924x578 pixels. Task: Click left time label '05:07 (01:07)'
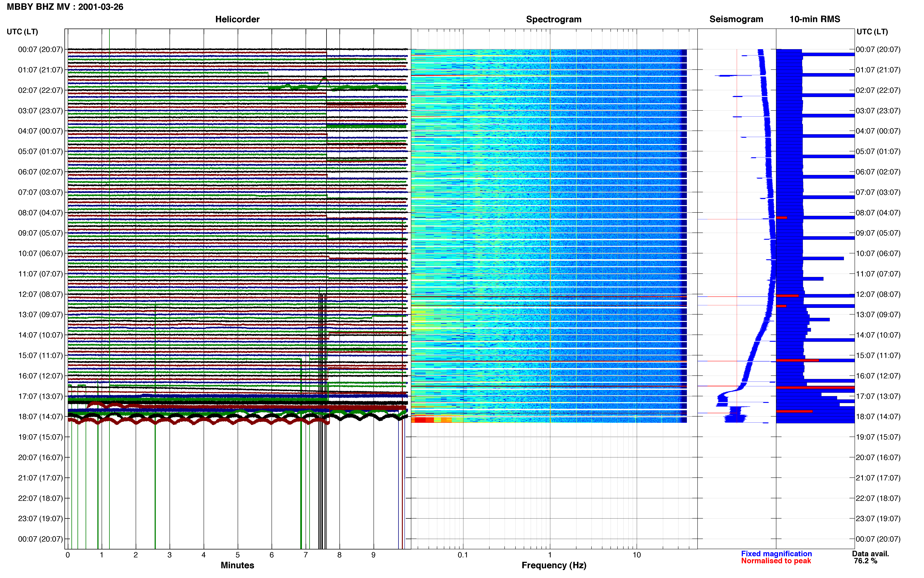pyautogui.click(x=40, y=151)
